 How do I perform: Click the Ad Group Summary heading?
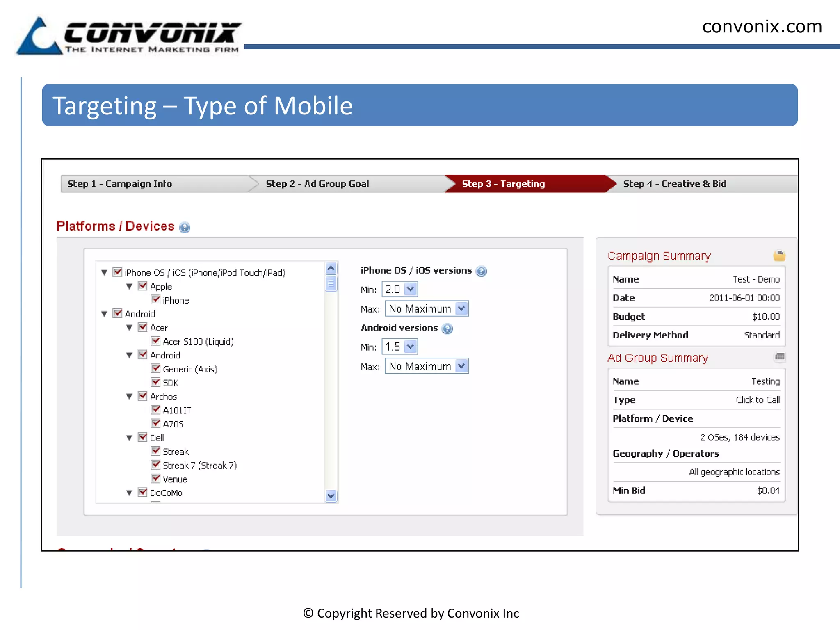[x=658, y=358]
